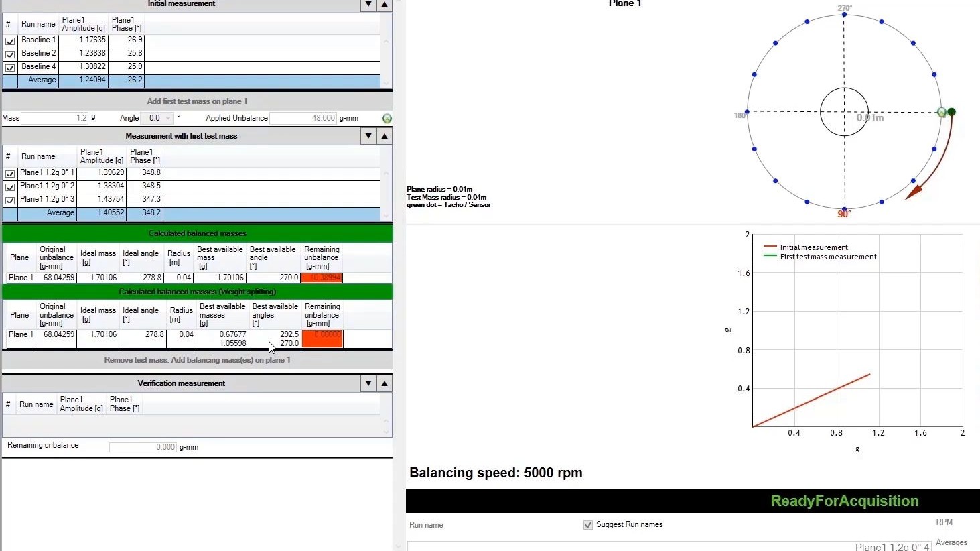The image size is (980, 551).
Task: Click the test mass amplitude value 1.38304
Action: tap(111, 186)
